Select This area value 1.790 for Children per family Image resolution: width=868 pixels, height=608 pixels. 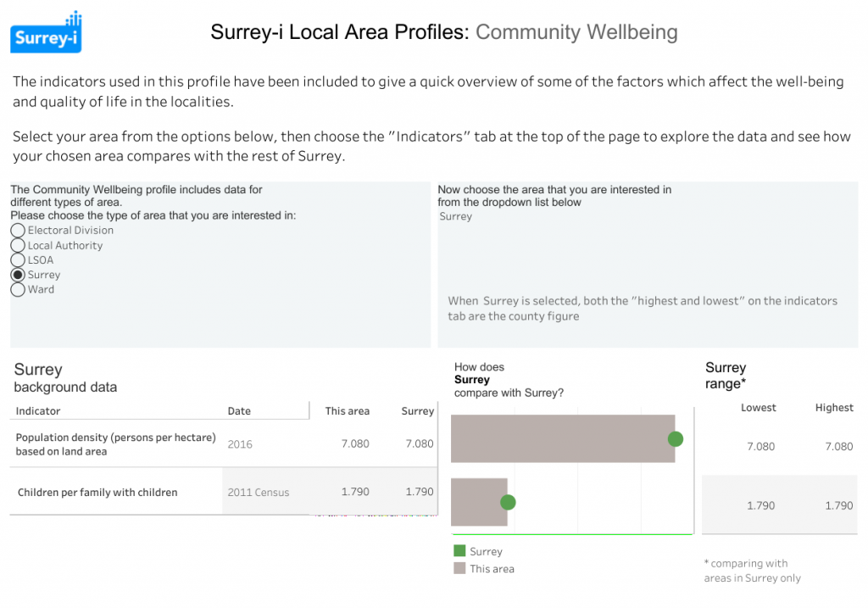click(355, 492)
